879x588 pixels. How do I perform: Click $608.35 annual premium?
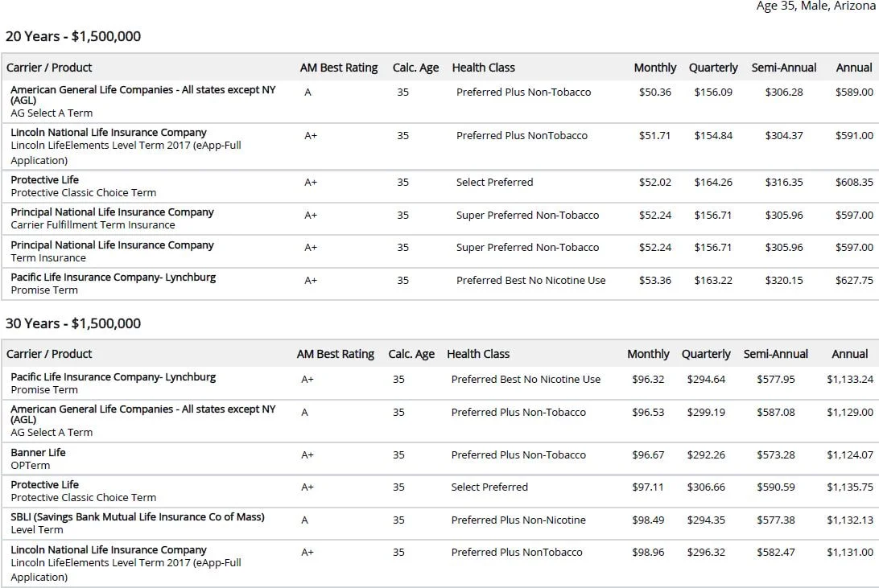coord(854,182)
